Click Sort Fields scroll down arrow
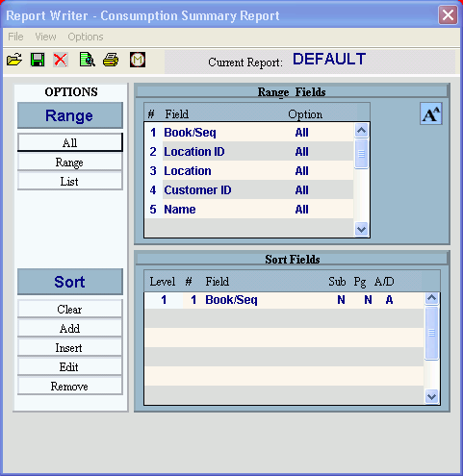Screen dimensions: 463x476 click(432, 397)
